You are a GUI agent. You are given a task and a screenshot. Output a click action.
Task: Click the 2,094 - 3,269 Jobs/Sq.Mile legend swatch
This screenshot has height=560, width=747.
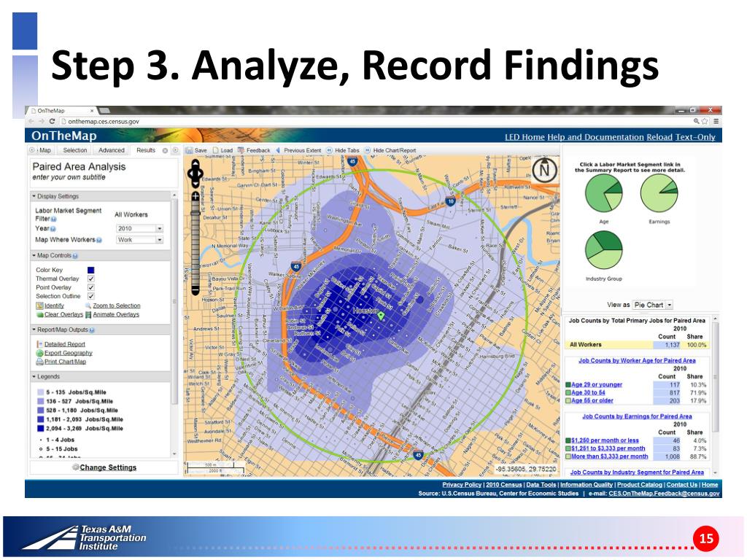click(x=41, y=429)
